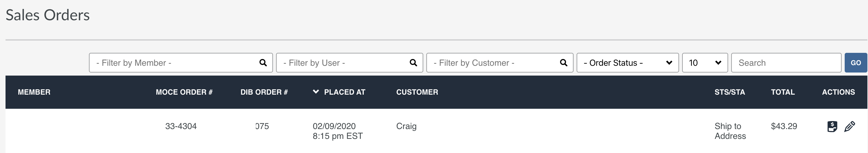
Task: Select the order row for customer Craig
Action: [x=436, y=131]
